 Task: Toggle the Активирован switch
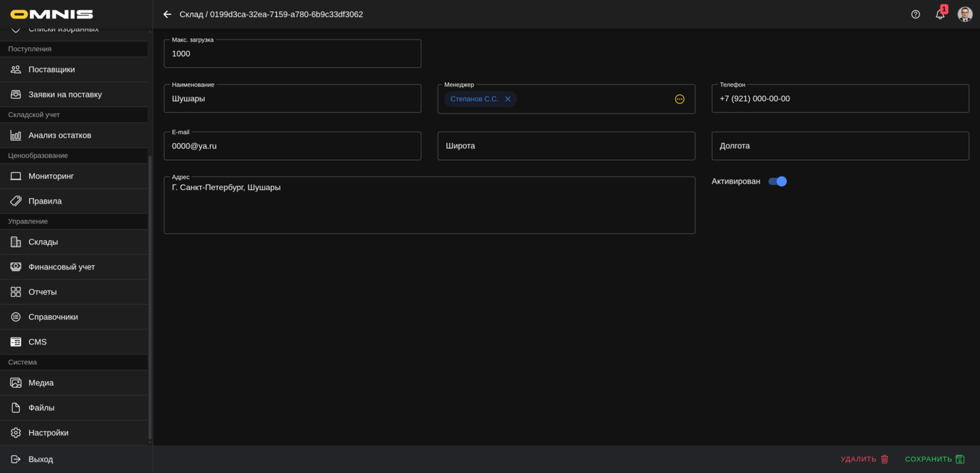tap(777, 182)
